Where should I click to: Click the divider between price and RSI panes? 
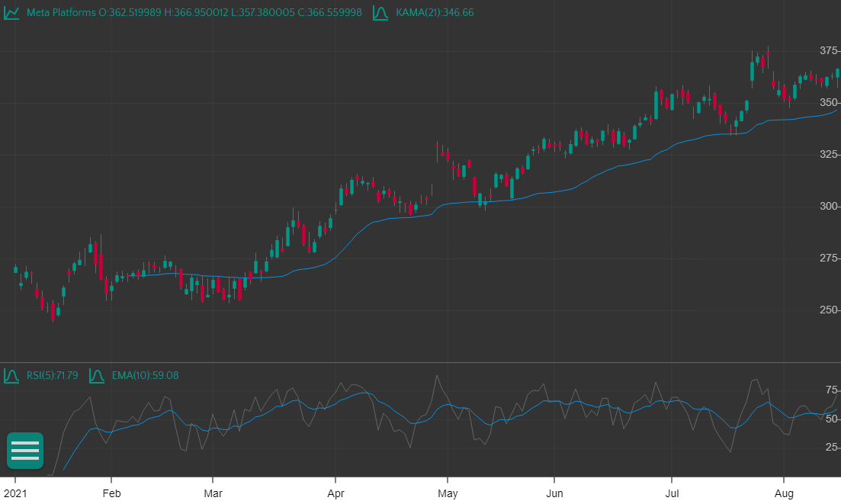pyautogui.click(x=420, y=362)
